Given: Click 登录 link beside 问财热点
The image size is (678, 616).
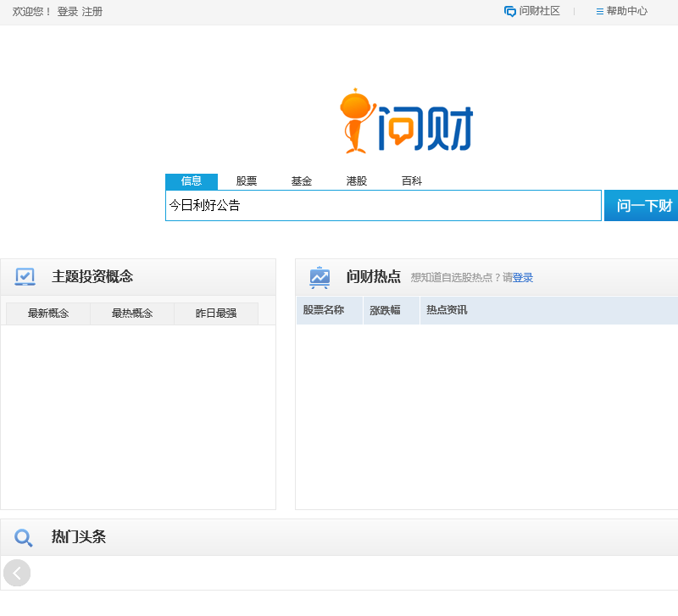Looking at the screenshot, I should point(523,278).
